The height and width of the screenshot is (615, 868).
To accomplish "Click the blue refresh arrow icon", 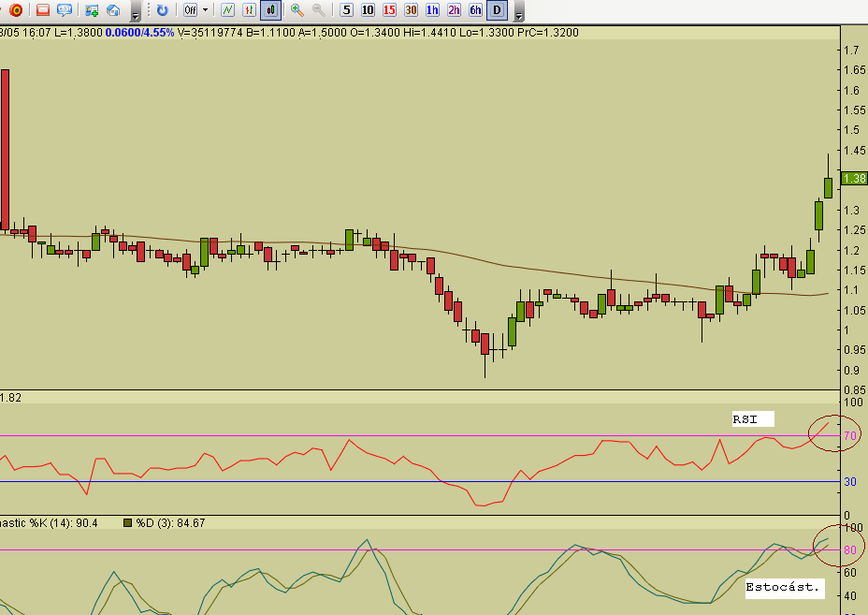I will coord(162,10).
